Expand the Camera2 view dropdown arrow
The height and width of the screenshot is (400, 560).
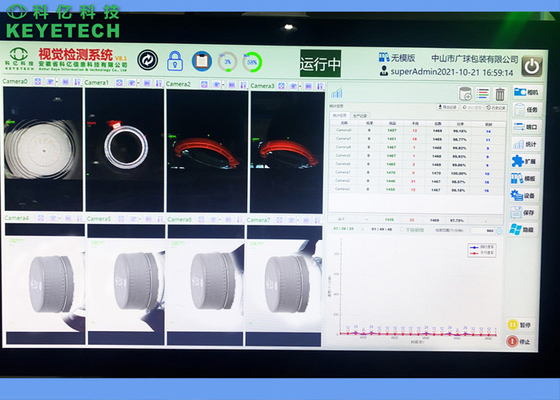click(224, 85)
